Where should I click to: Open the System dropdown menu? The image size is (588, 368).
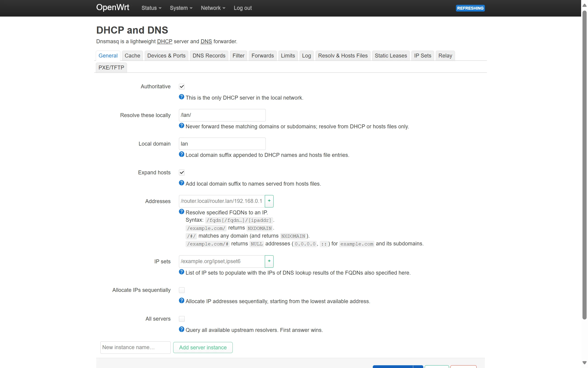tap(181, 8)
